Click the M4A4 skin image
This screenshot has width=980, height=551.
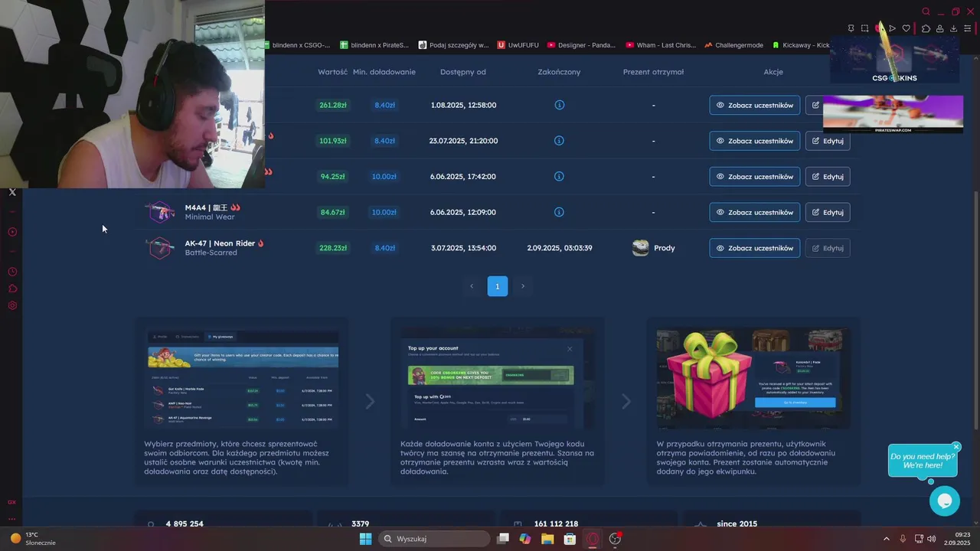160,212
